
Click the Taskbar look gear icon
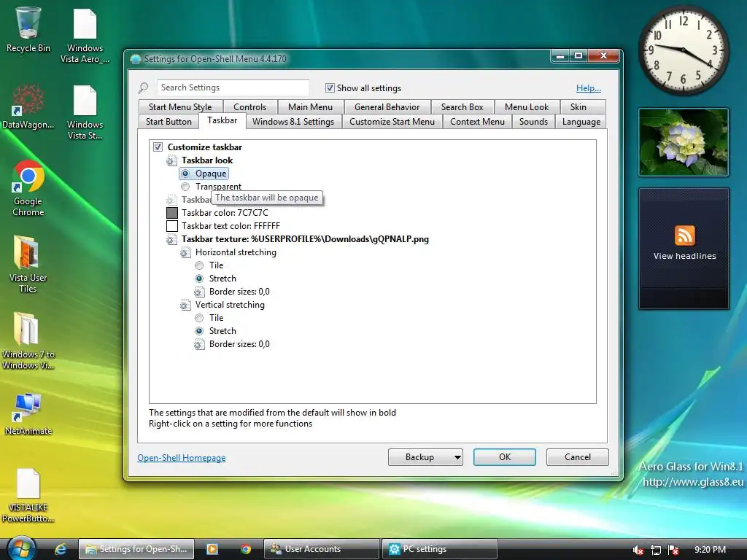(x=171, y=161)
